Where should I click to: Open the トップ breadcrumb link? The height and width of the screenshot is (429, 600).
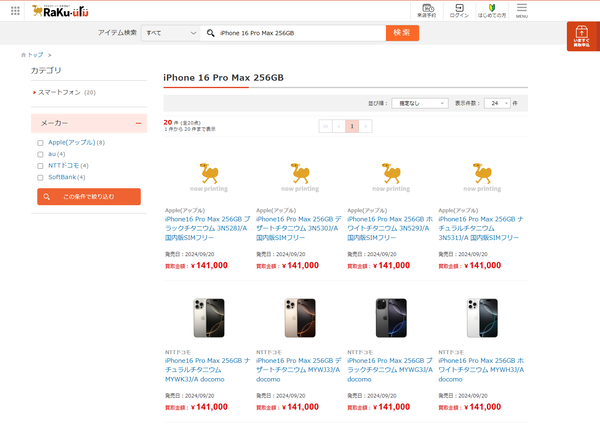(x=37, y=55)
